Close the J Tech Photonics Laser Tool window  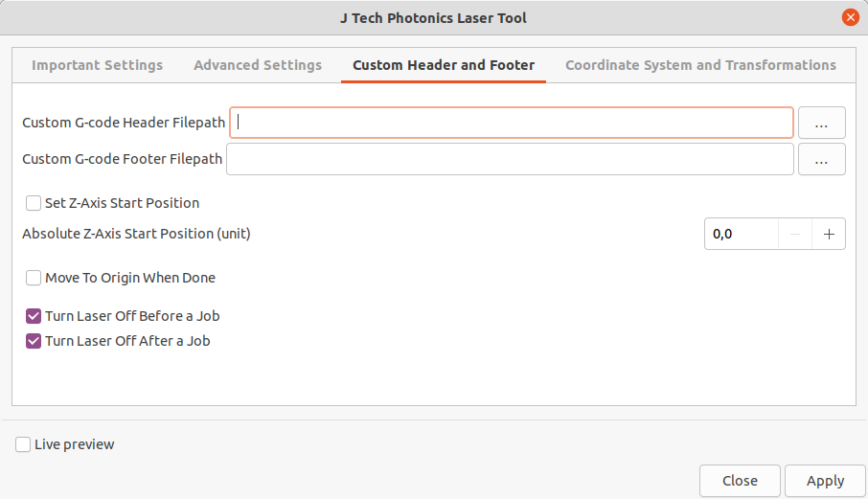click(851, 17)
